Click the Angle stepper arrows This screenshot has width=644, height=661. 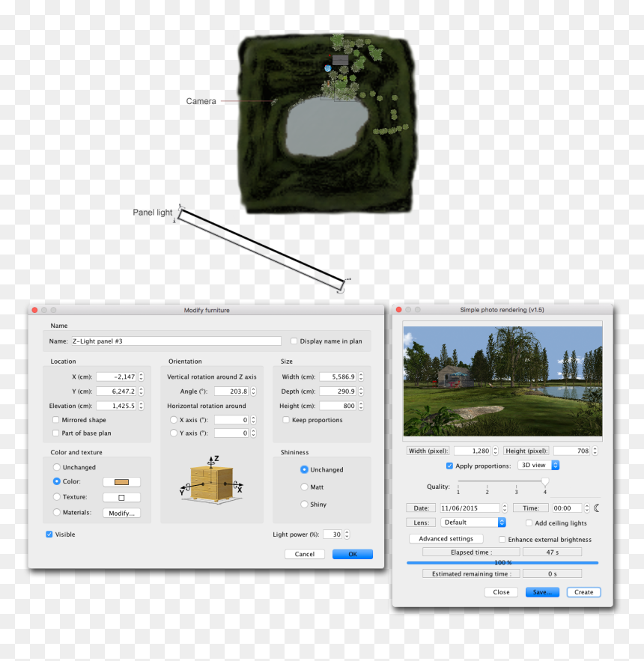(x=253, y=392)
